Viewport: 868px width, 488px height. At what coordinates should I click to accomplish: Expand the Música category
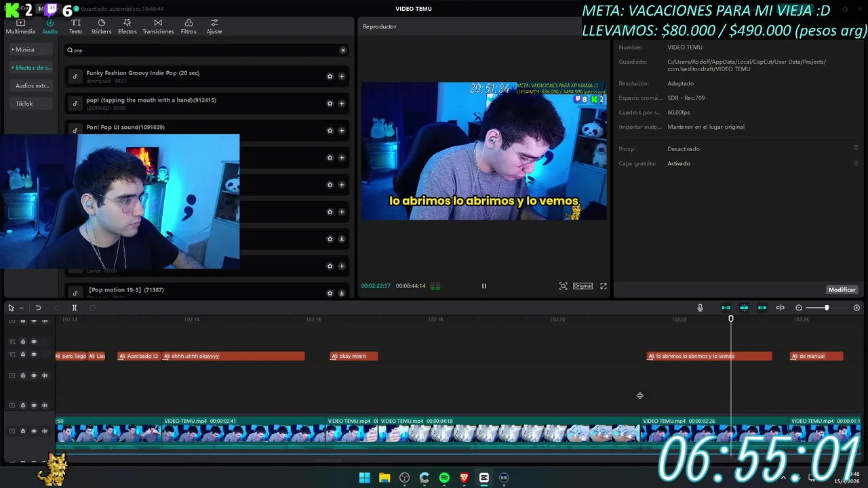tap(31, 49)
